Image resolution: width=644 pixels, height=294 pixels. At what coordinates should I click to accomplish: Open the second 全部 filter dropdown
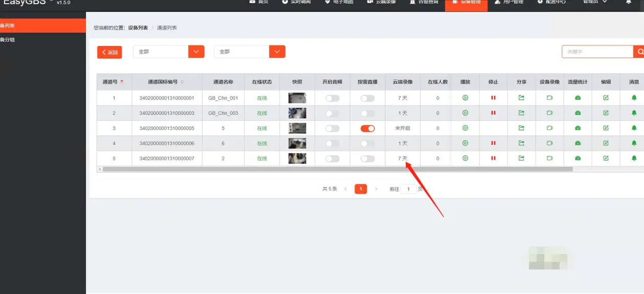[x=249, y=52]
